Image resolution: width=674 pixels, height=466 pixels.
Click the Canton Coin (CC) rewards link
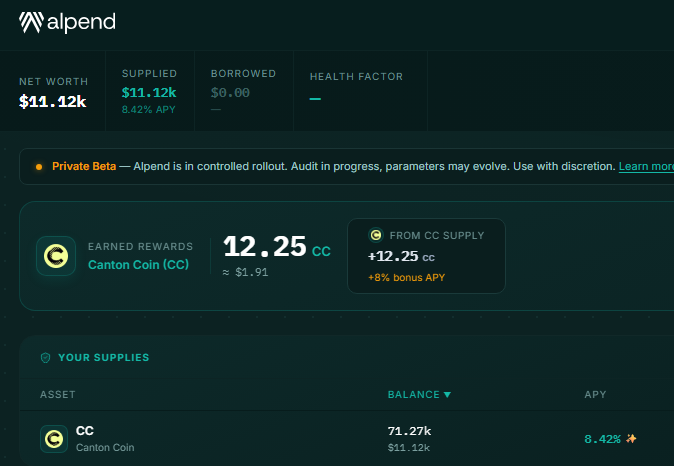pyautogui.click(x=138, y=264)
